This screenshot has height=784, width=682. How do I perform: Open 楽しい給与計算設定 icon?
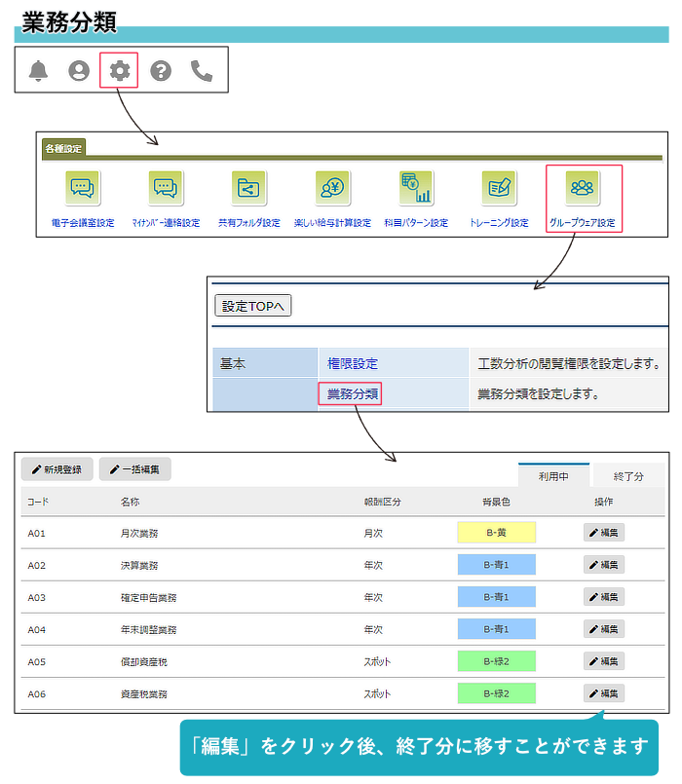coord(332,187)
